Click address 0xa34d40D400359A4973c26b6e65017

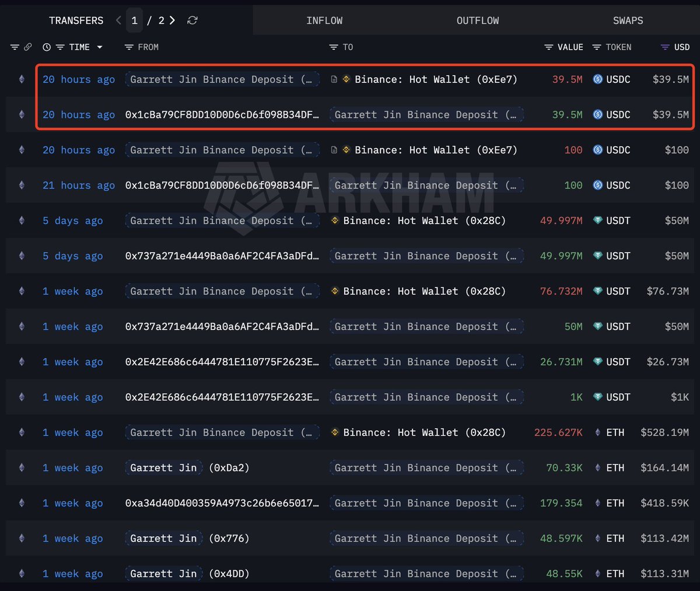click(x=222, y=503)
